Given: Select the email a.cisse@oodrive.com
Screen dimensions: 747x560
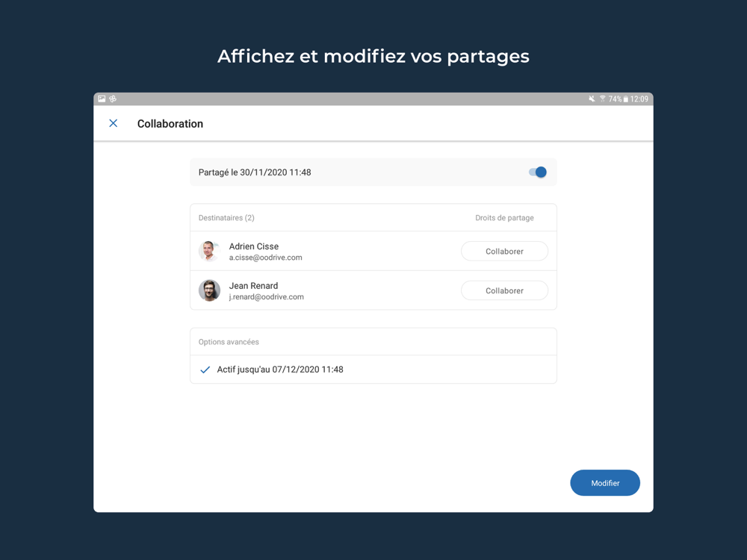Looking at the screenshot, I should pyautogui.click(x=265, y=258).
